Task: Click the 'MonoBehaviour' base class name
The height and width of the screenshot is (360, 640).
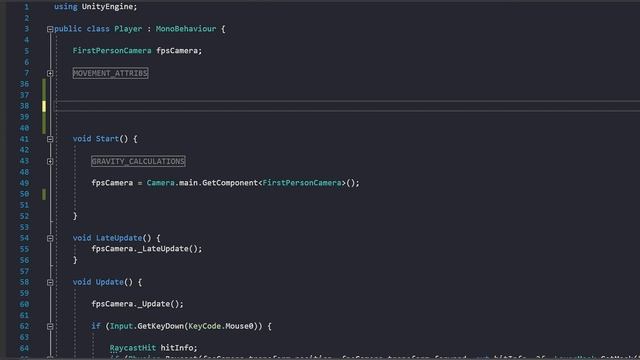Action: [x=186, y=29]
